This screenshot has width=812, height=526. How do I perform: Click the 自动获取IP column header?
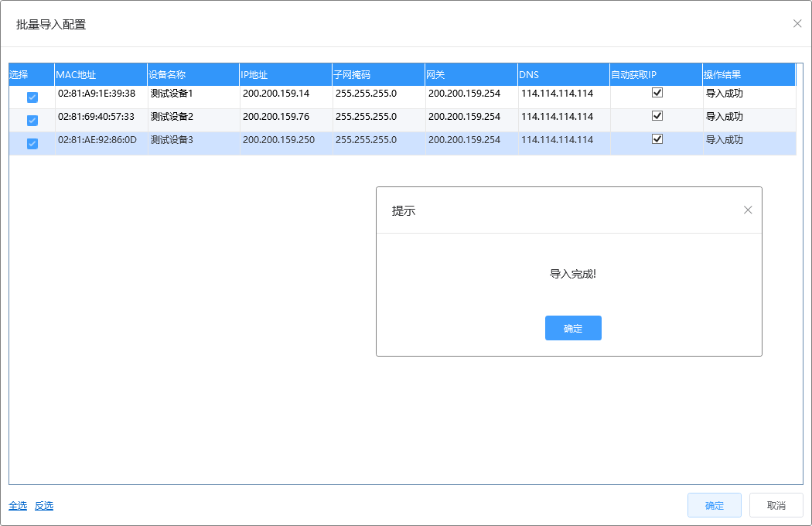(x=656, y=74)
